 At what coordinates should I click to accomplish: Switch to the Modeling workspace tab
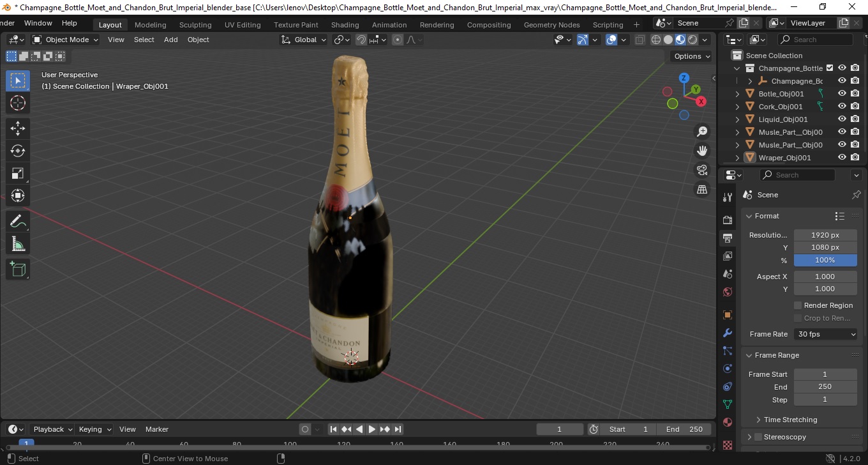(x=150, y=25)
